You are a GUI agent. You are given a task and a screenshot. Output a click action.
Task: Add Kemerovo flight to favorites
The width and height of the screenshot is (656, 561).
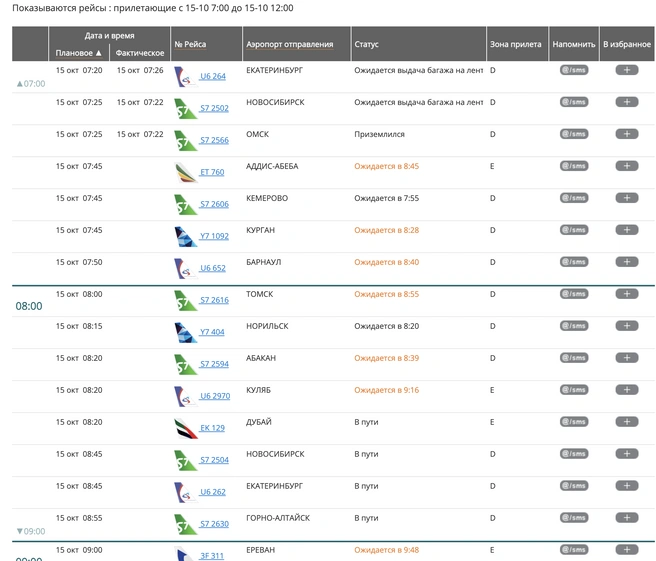tap(627, 198)
